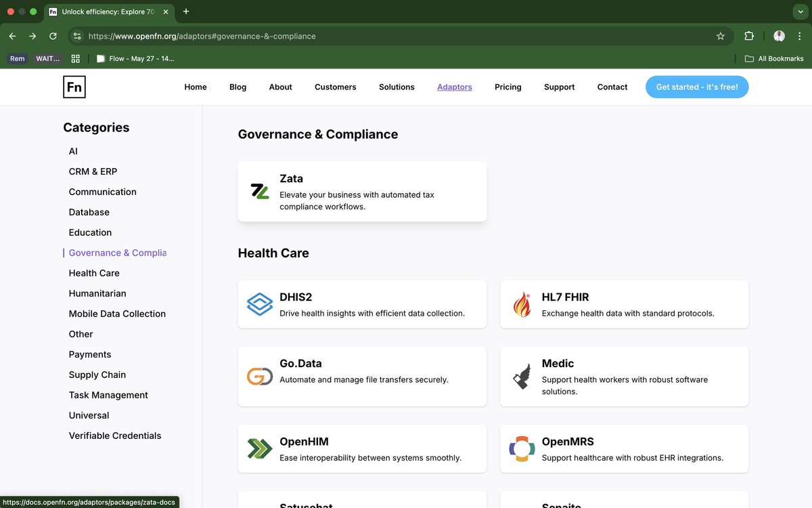Open a new browser tab

[186, 12]
